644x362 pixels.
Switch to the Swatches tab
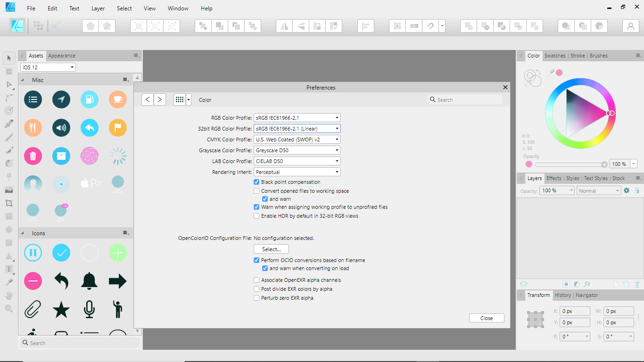coord(555,56)
